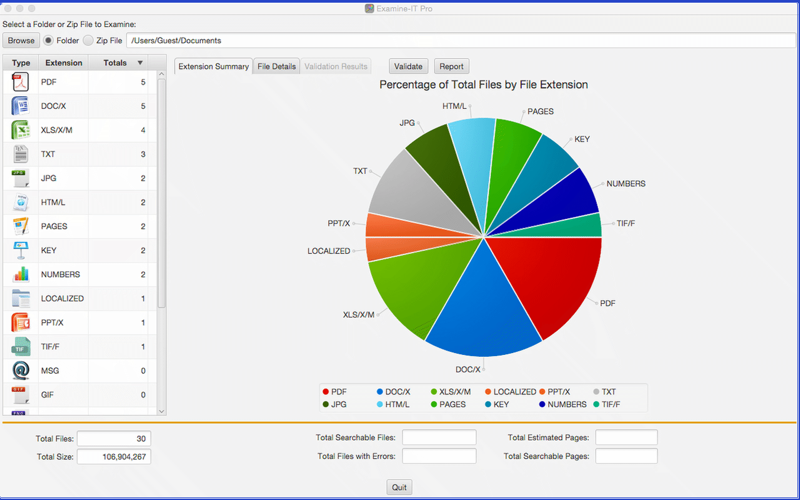Click the list scroll up arrow
Viewport: 800px width, 500px height.
pyautogui.click(x=161, y=74)
